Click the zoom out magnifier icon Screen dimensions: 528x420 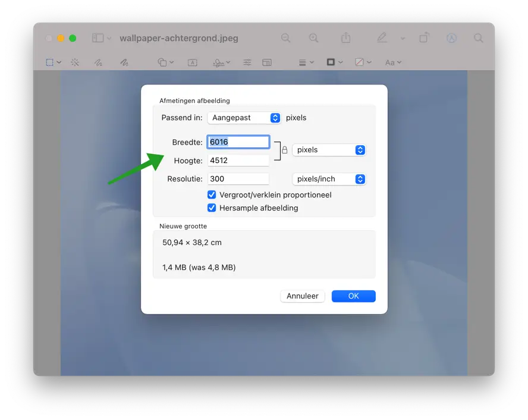[x=285, y=37]
